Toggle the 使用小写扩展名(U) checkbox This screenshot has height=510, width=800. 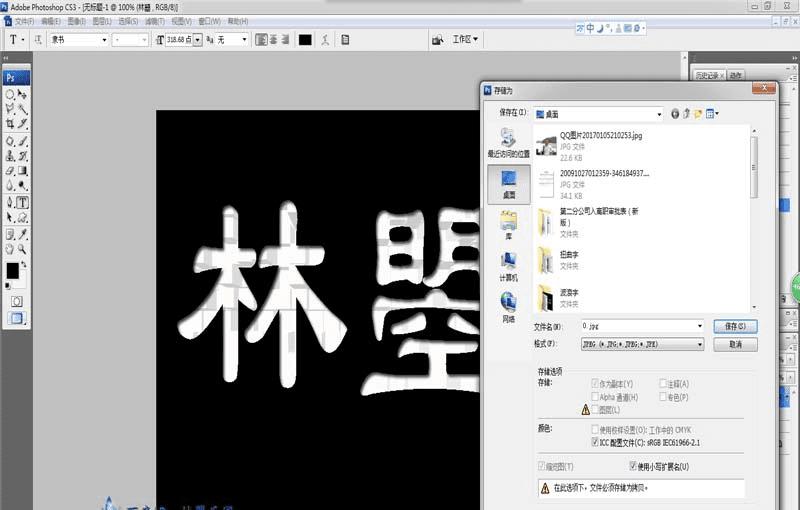click(x=633, y=466)
